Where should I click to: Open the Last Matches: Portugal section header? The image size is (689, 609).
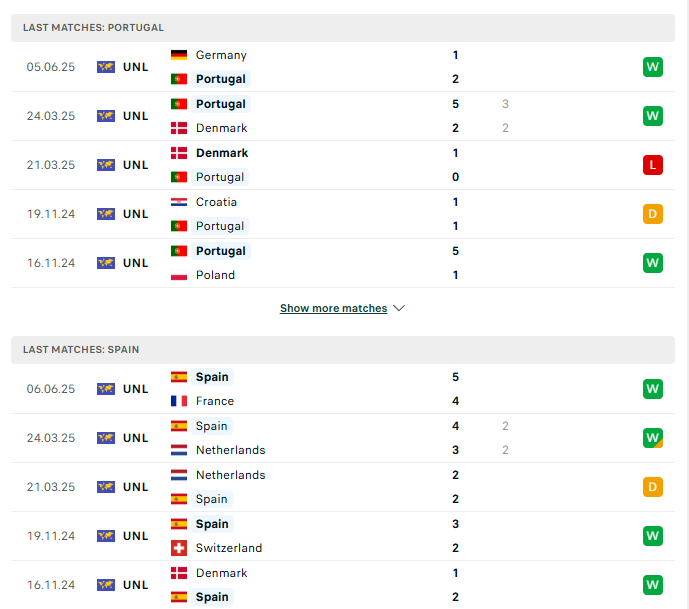[343, 28]
